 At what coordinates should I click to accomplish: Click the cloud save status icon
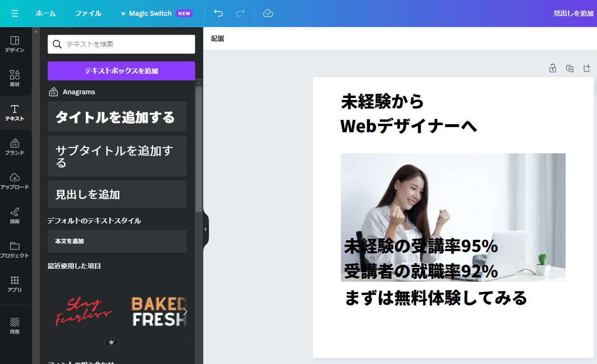pyautogui.click(x=268, y=13)
